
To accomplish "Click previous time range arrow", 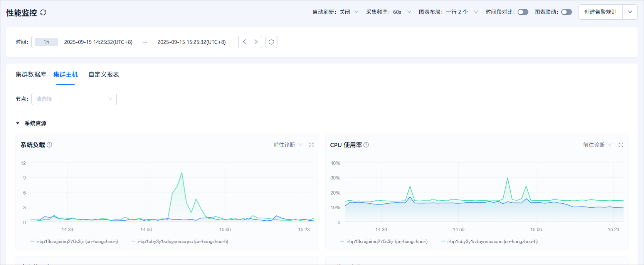I will tap(244, 42).
